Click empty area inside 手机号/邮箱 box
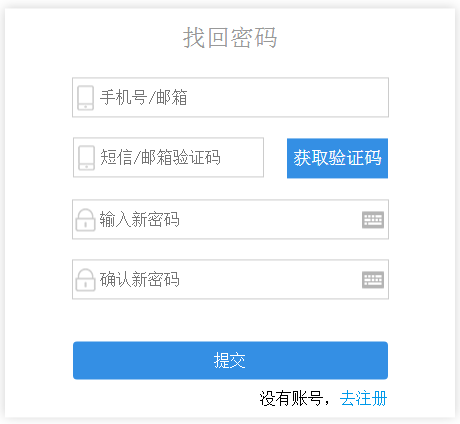 click(x=287, y=97)
